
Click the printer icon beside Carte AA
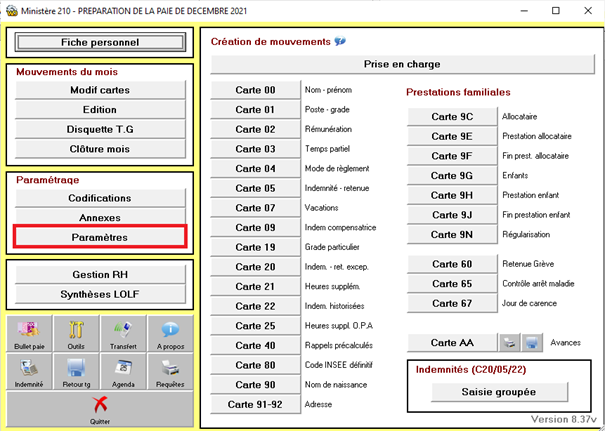coord(509,344)
